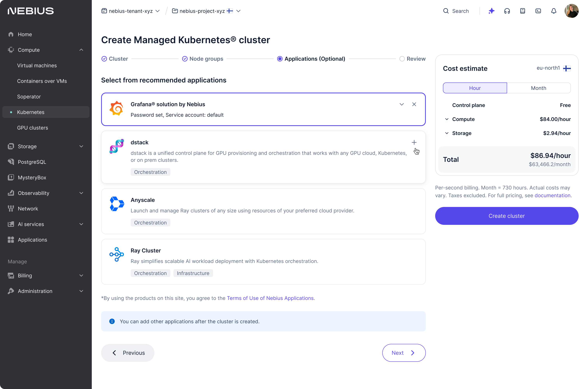Open the documentation book icon

[x=522, y=11]
